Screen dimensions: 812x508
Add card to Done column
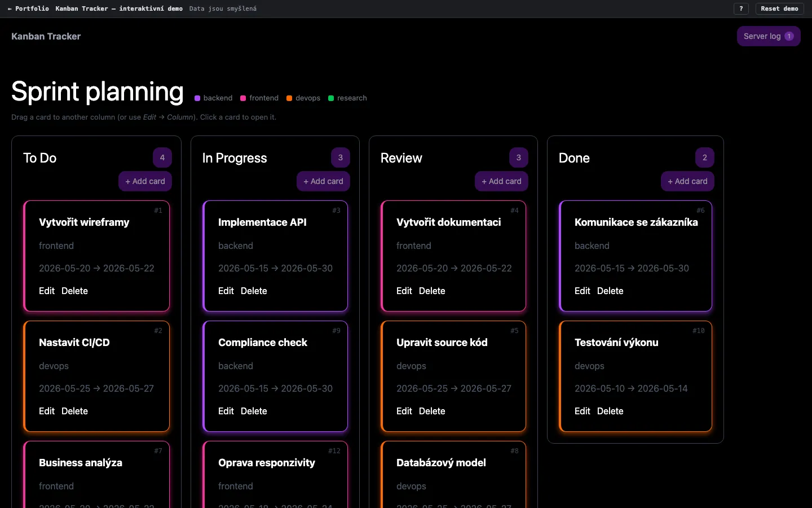point(687,181)
